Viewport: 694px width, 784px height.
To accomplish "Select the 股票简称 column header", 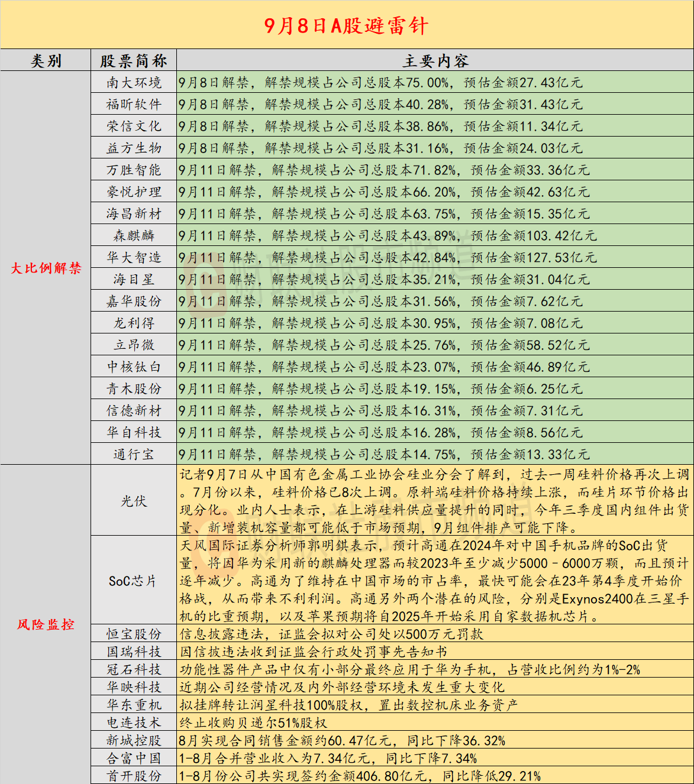I will point(134,61).
